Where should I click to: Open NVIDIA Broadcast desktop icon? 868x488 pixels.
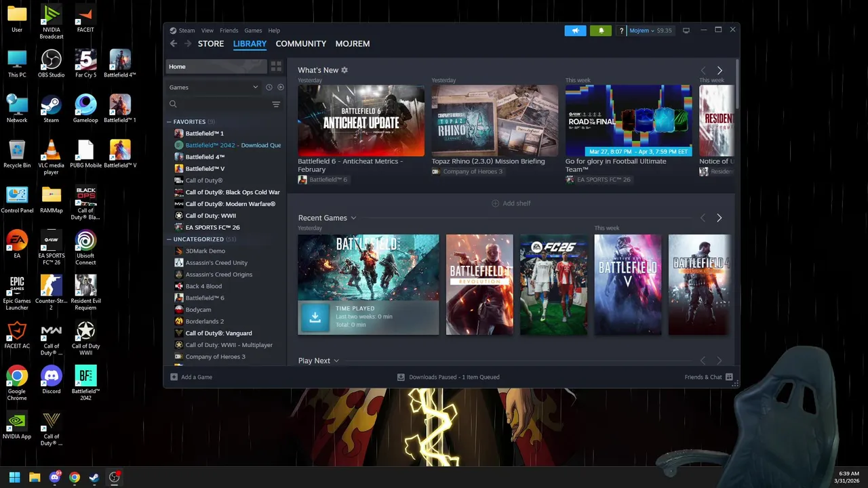(x=52, y=21)
